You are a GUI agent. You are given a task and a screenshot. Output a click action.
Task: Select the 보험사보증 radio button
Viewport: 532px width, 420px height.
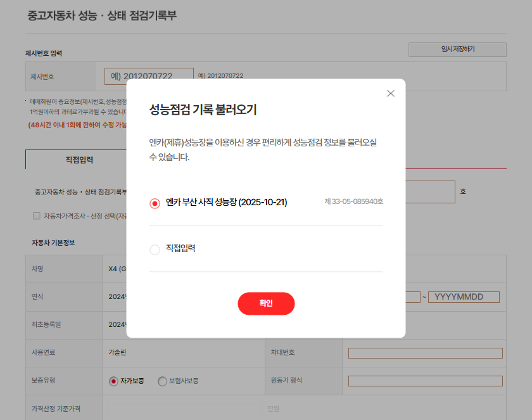click(162, 381)
